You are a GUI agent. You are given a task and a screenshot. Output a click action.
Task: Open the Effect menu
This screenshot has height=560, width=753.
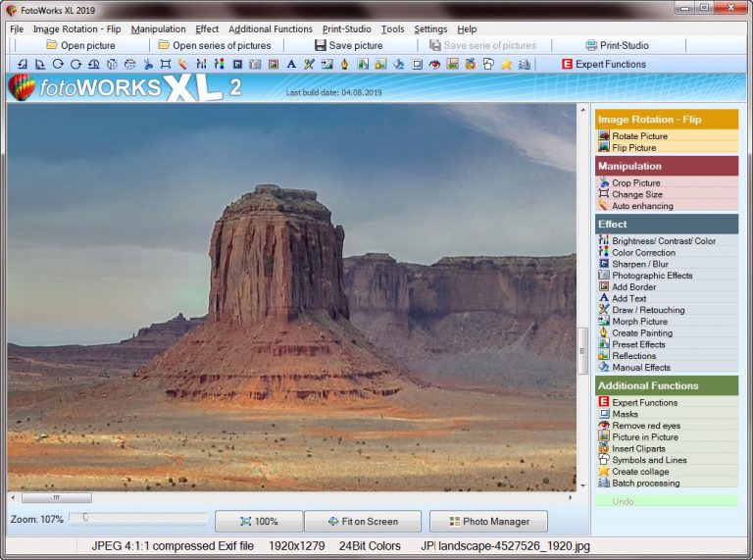pyautogui.click(x=207, y=29)
